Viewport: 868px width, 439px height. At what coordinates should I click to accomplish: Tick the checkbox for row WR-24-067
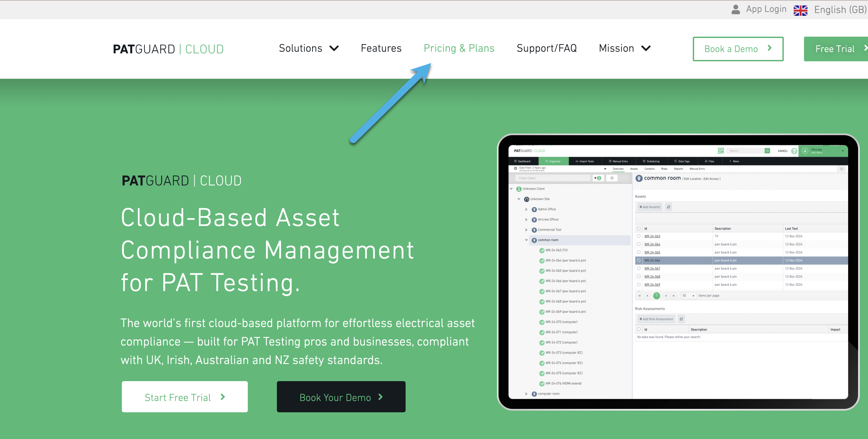click(x=639, y=268)
